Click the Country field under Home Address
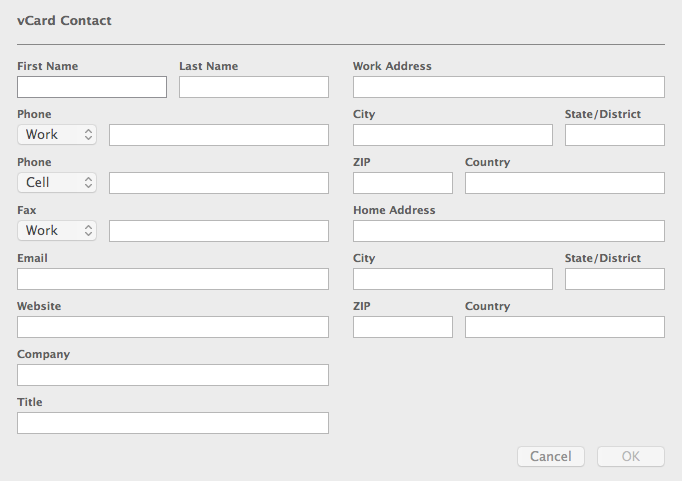 tap(565, 327)
